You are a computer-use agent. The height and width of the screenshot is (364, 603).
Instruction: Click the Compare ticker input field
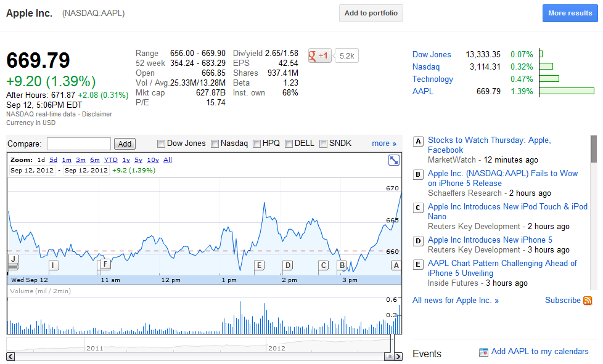(x=79, y=144)
